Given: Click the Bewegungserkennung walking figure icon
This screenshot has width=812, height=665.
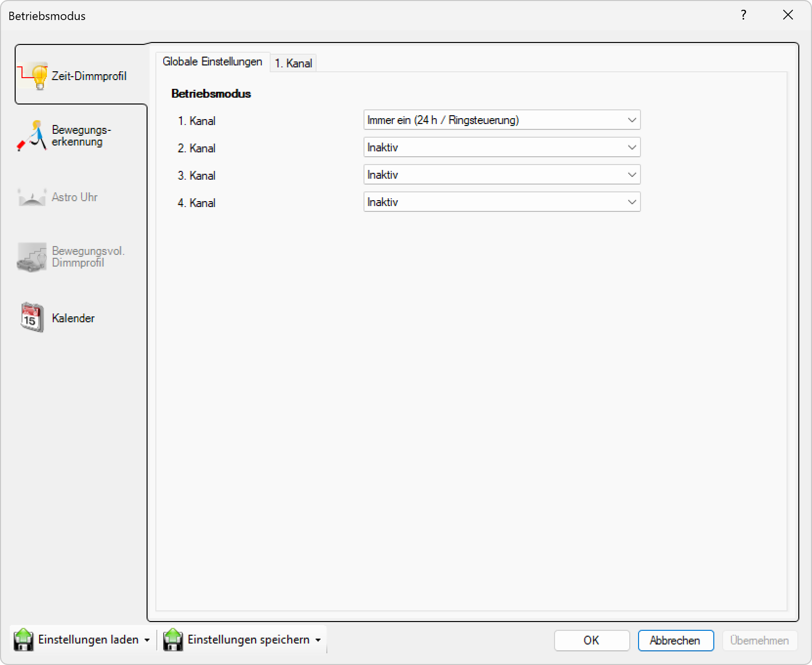Looking at the screenshot, I should point(32,136).
